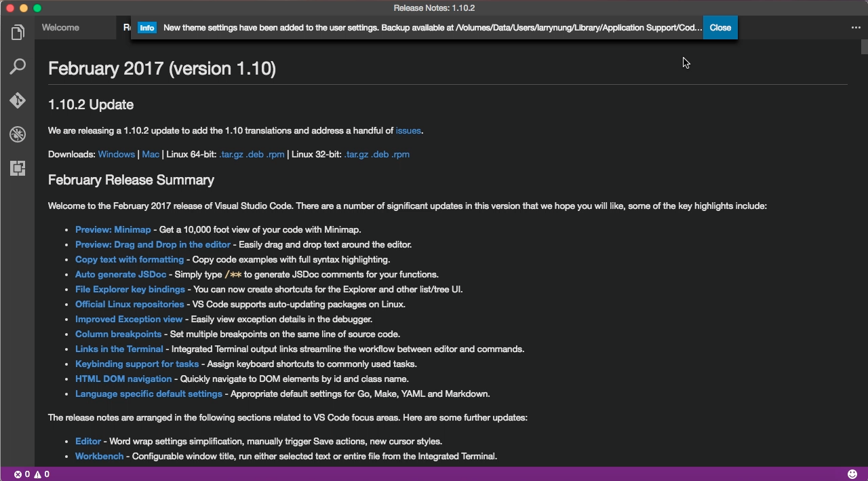Click the 'February Release Summary' heading
The image size is (868, 481).
click(131, 180)
